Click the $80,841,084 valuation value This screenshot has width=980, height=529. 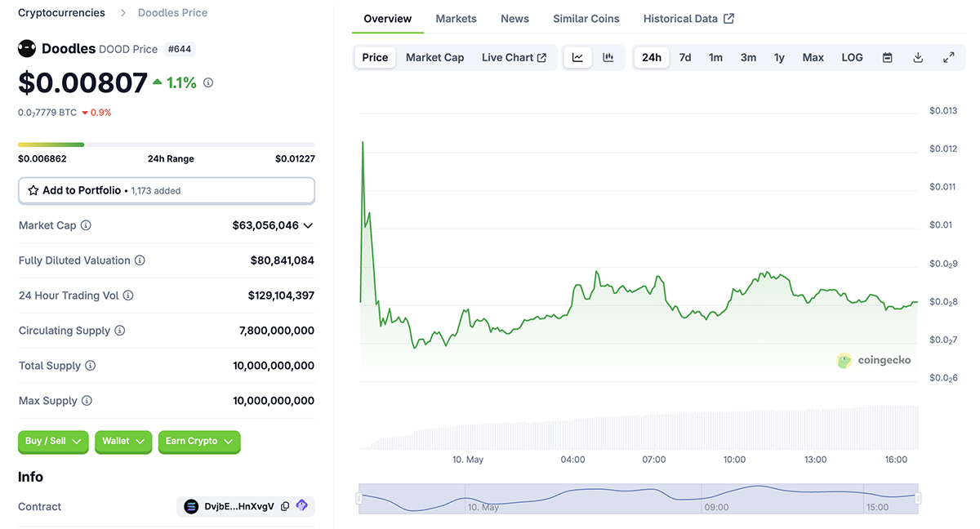coord(283,260)
